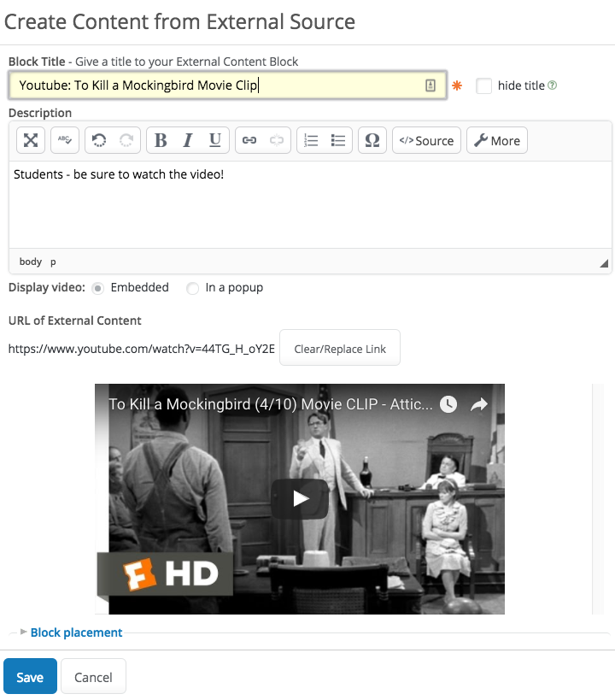Open the More tools wrench button
Image resolution: width=615 pixels, height=700 pixels.
click(x=497, y=140)
